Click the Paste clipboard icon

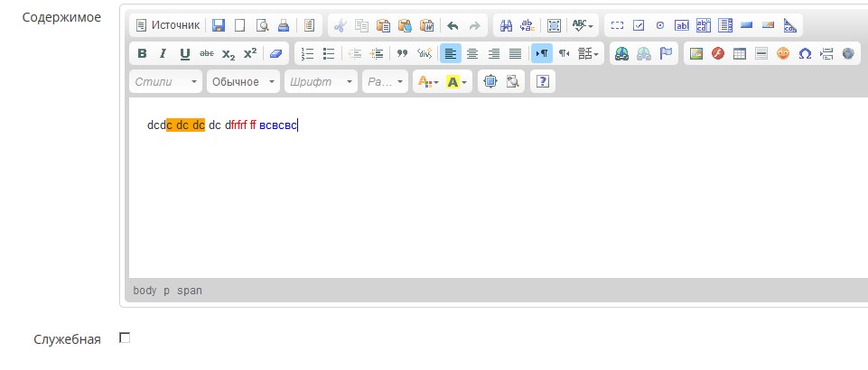tap(383, 25)
